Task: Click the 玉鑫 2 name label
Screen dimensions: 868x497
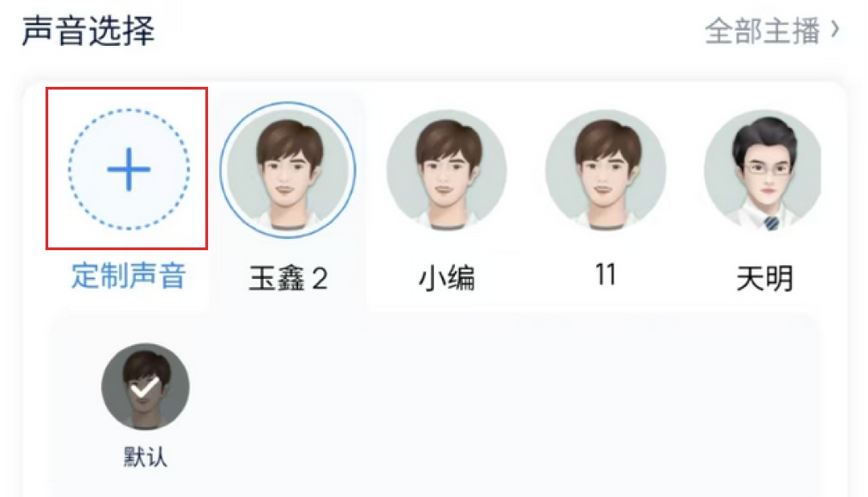Action: pos(288,277)
